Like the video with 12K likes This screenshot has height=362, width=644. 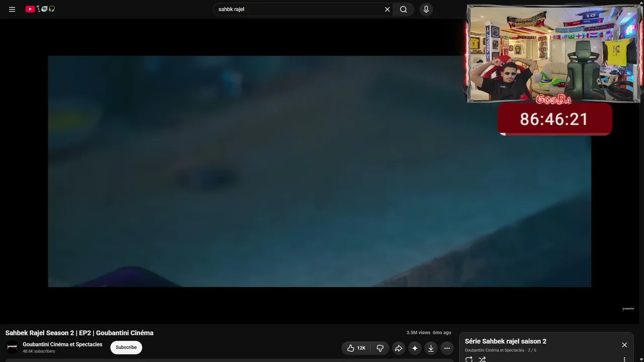356,348
